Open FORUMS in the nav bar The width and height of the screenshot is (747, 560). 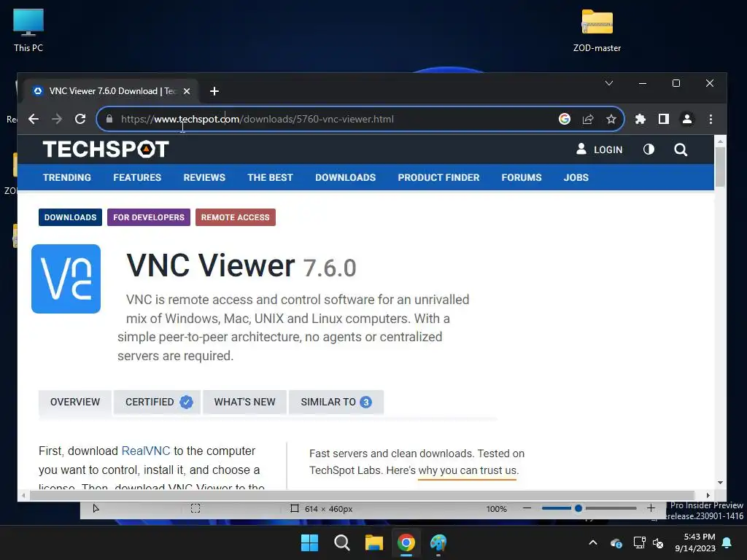pyautogui.click(x=522, y=177)
